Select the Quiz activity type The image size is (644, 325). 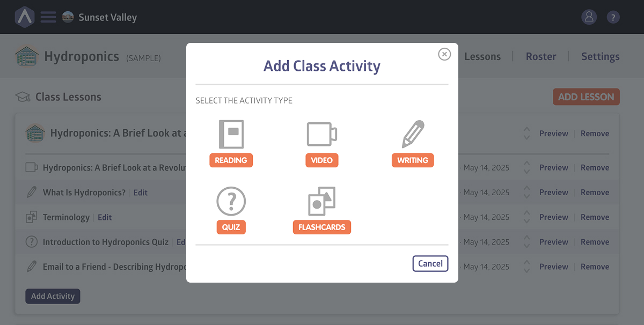(x=231, y=209)
